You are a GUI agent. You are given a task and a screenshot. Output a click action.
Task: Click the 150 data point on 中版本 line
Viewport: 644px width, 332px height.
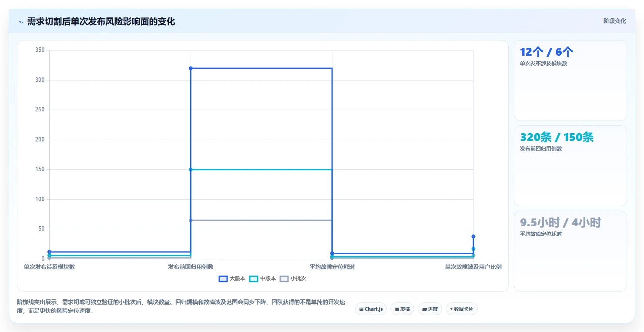[191, 170]
